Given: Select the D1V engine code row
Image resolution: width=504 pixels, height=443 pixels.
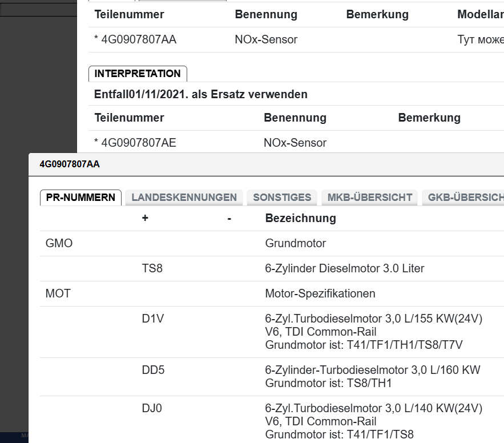Looking at the screenshot, I should [x=153, y=319].
